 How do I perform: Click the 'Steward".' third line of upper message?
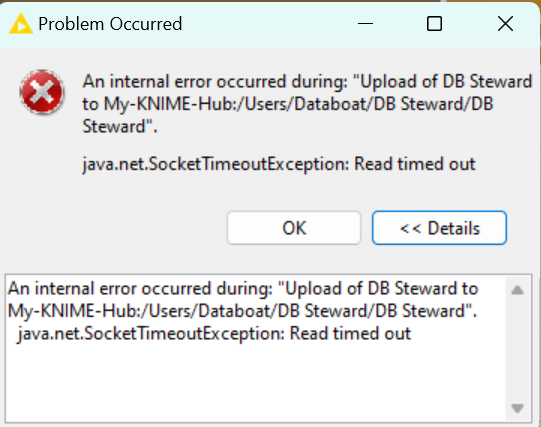[120, 126]
